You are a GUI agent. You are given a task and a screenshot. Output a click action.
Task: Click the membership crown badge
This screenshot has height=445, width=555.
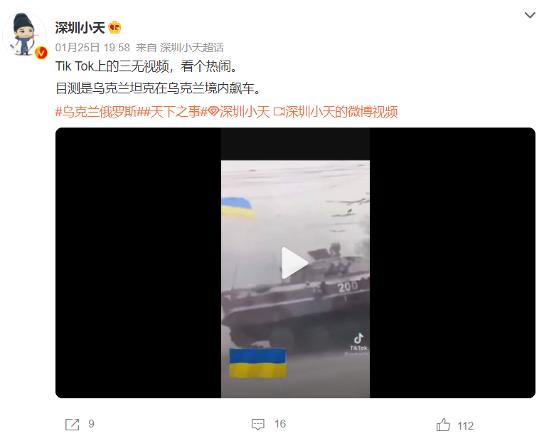point(115,28)
